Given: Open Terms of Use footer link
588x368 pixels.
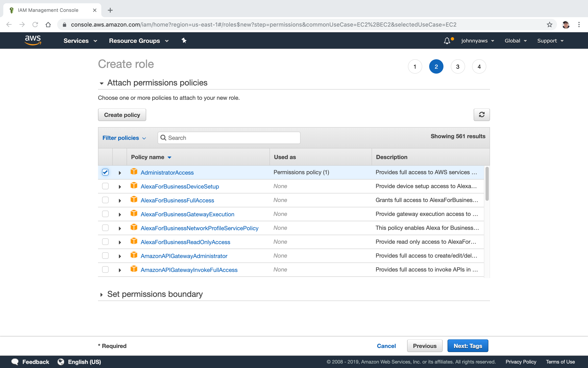Looking at the screenshot, I should (x=560, y=362).
